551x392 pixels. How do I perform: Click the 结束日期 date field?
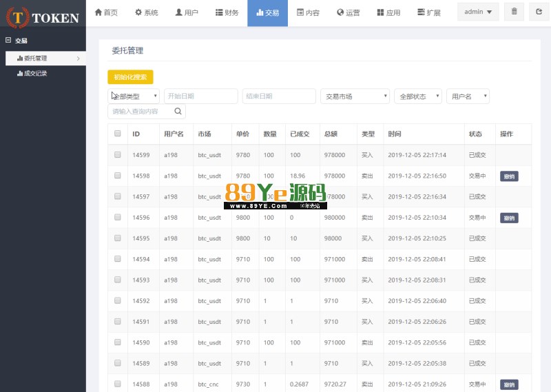[279, 96]
